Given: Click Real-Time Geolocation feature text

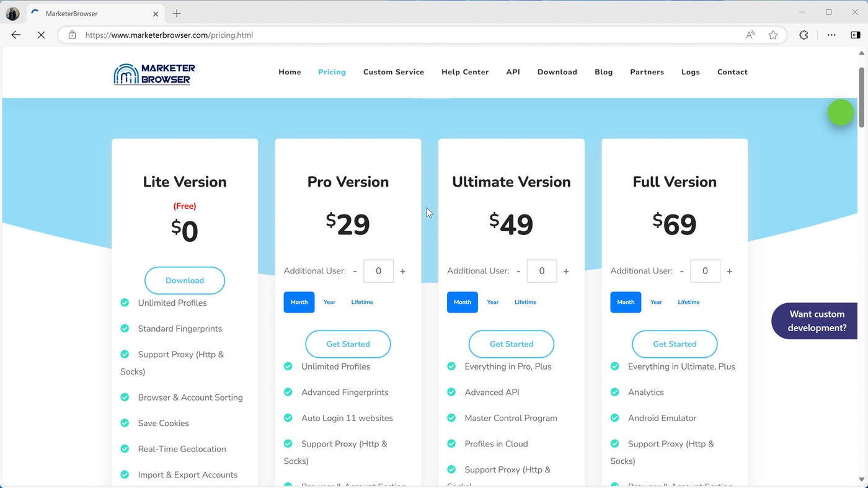Looking at the screenshot, I should [x=182, y=449].
